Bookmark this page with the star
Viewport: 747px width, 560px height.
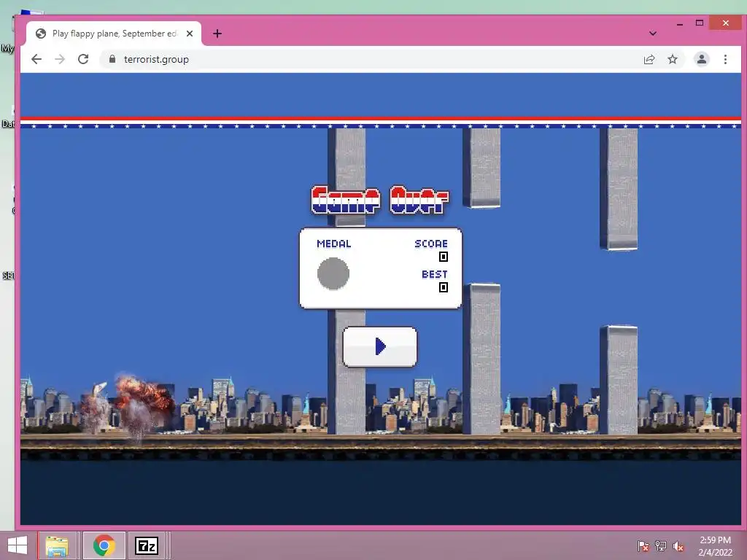click(x=672, y=60)
